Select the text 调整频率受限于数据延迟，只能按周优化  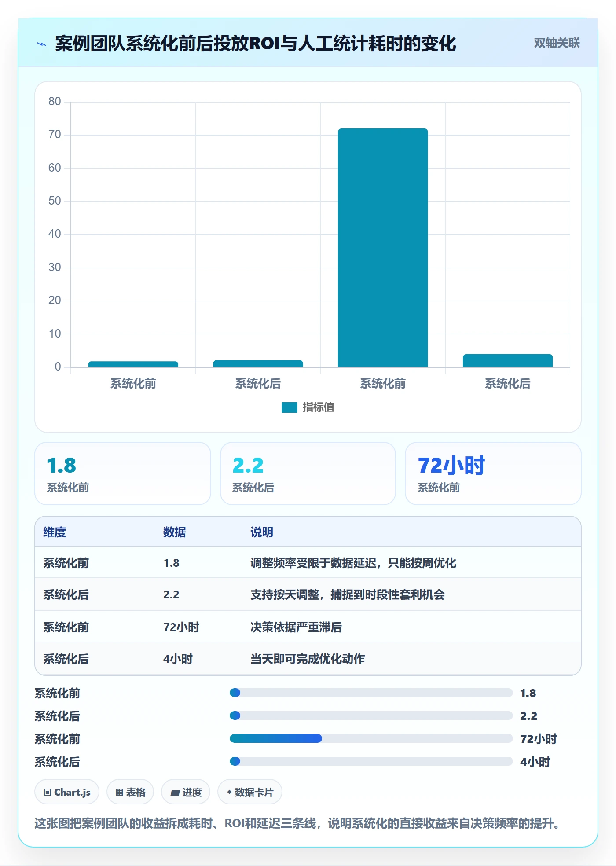(x=353, y=563)
